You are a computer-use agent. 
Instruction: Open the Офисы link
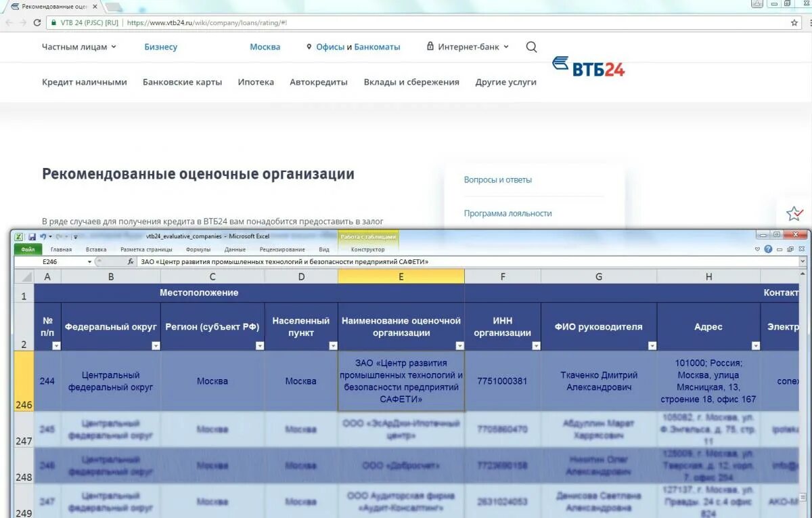click(330, 47)
